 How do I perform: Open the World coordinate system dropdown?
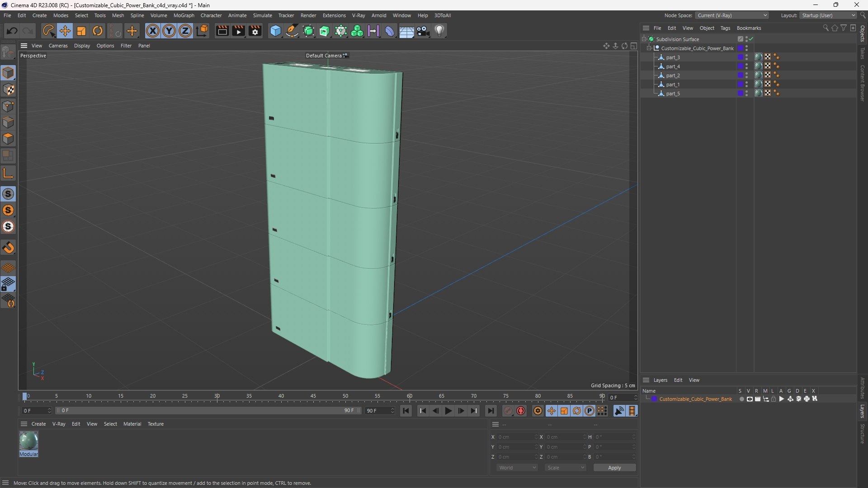click(x=517, y=468)
